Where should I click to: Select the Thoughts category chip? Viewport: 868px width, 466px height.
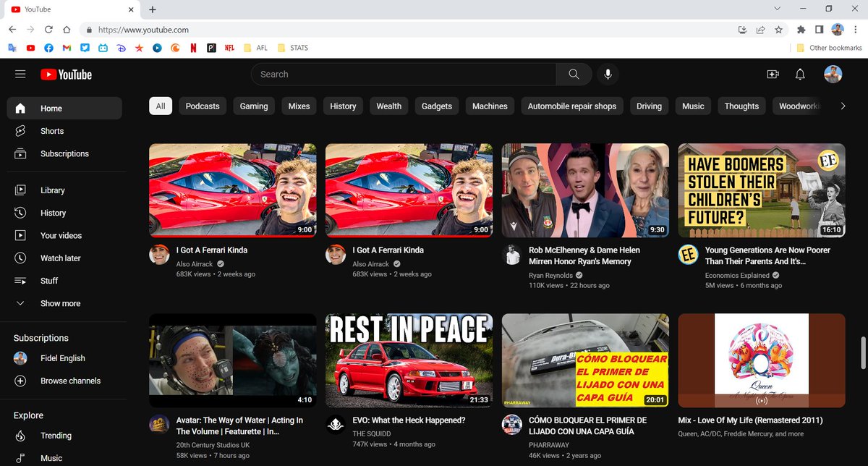pos(741,106)
